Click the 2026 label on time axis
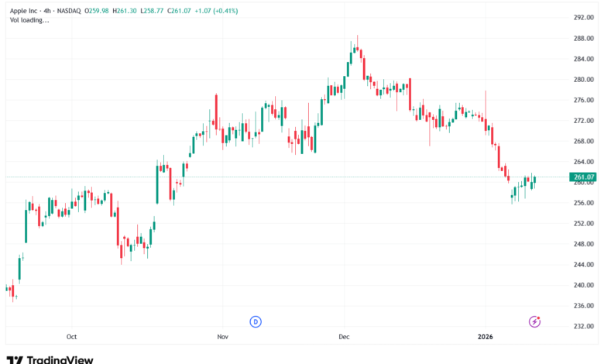This screenshot has height=364, width=604. click(486, 337)
